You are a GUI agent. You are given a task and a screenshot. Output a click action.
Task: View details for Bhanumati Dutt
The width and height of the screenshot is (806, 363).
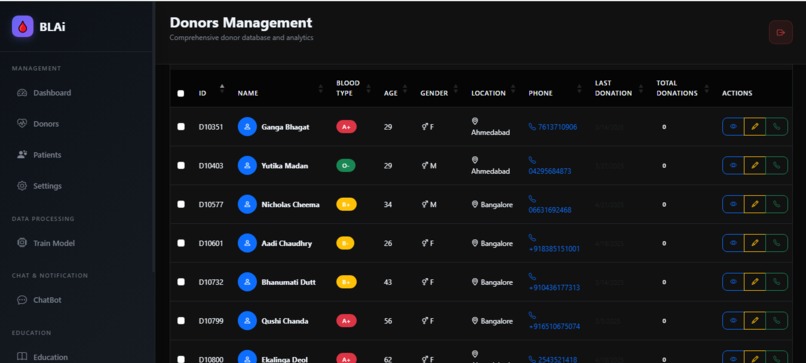[x=733, y=282]
